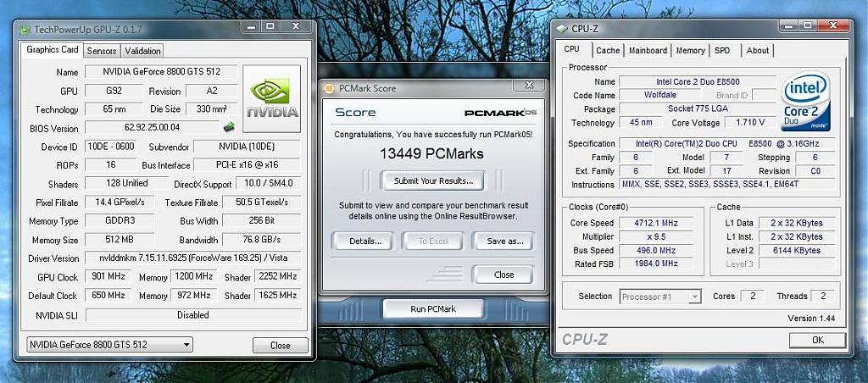Click the Level 2 cache value 6144 KBytes
Screen dimensions: 868x383
(x=797, y=250)
